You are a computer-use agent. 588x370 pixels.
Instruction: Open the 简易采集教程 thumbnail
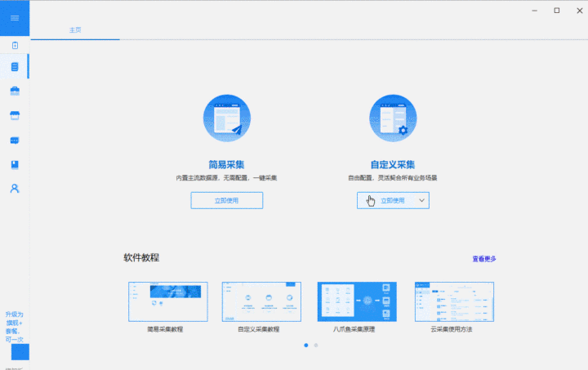pos(168,301)
